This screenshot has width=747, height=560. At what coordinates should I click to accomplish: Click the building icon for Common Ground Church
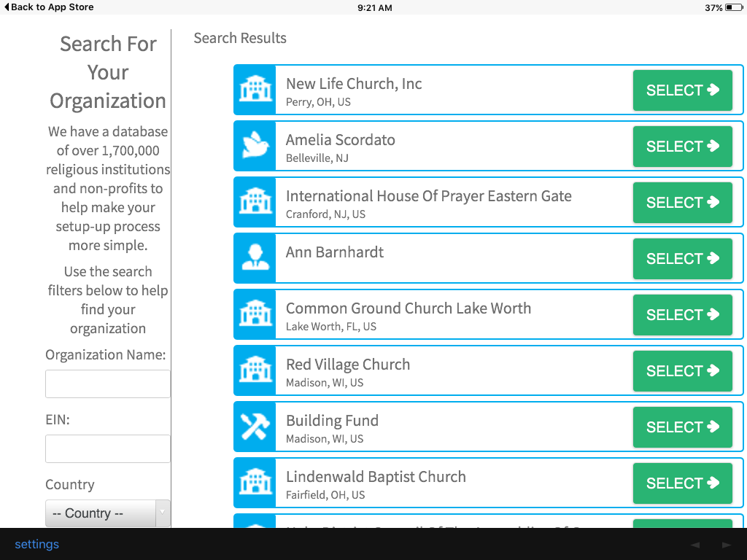point(255,315)
